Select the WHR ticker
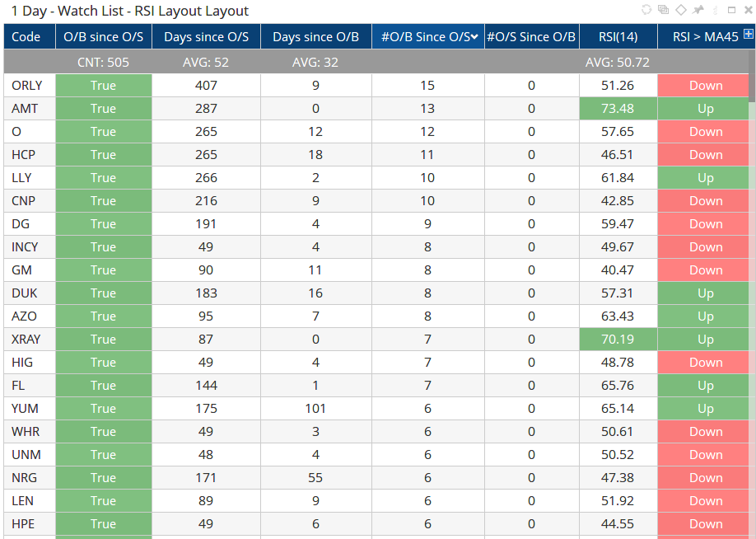The height and width of the screenshot is (539, 756). (x=26, y=432)
